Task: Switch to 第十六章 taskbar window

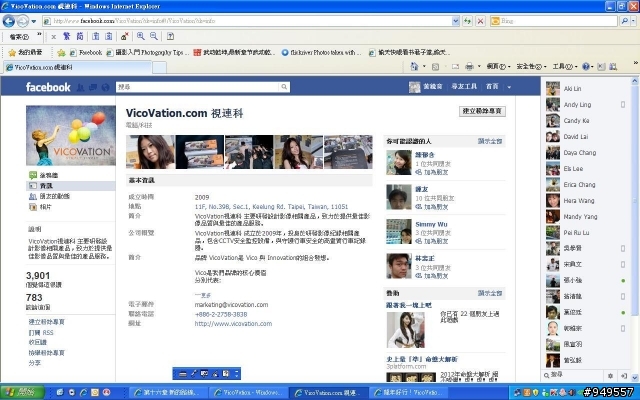Action: pos(170,393)
